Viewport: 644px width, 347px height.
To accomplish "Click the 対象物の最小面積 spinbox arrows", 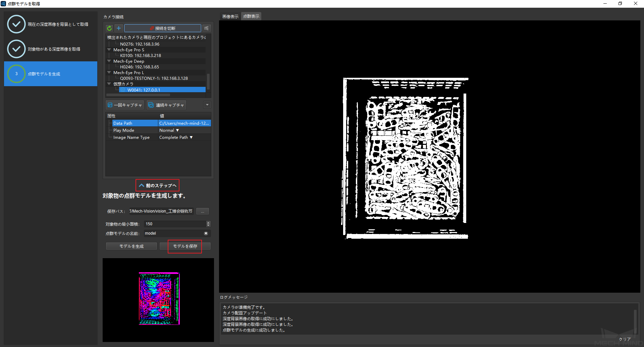I will point(208,224).
